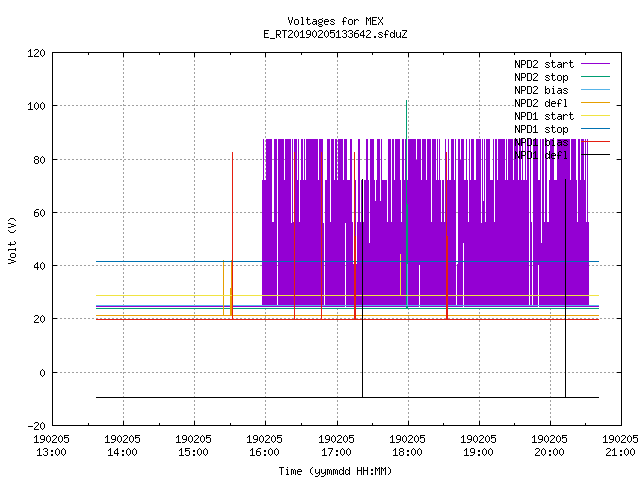Select the 'NPD1 stop' legend label
This screenshot has height=480, width=640.
[x=541, y=129]
